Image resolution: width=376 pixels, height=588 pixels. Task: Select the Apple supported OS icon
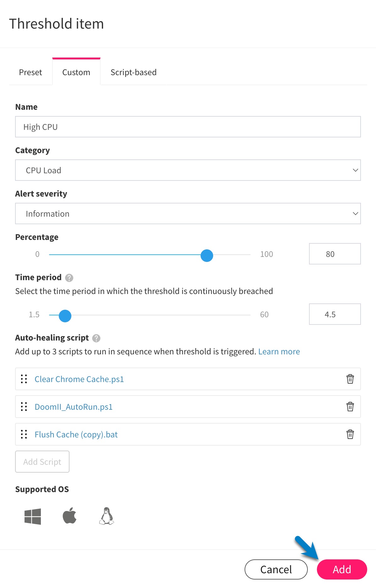tap(70, 516)
